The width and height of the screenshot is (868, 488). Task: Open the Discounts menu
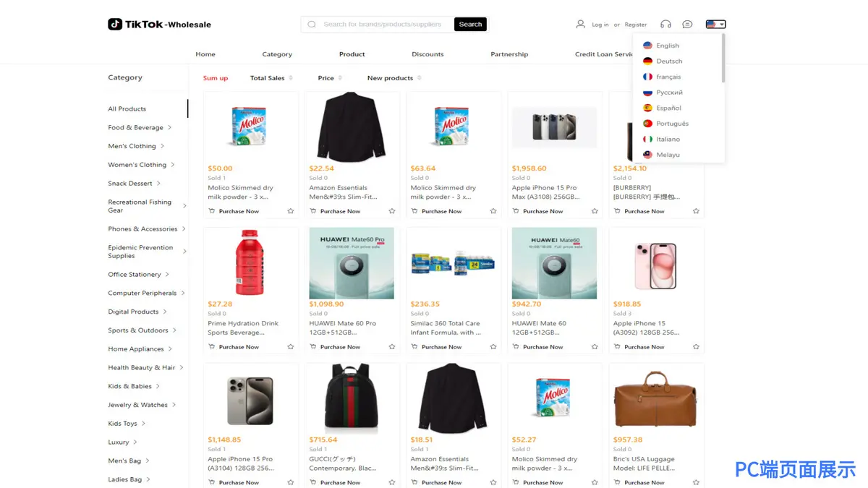427,54
